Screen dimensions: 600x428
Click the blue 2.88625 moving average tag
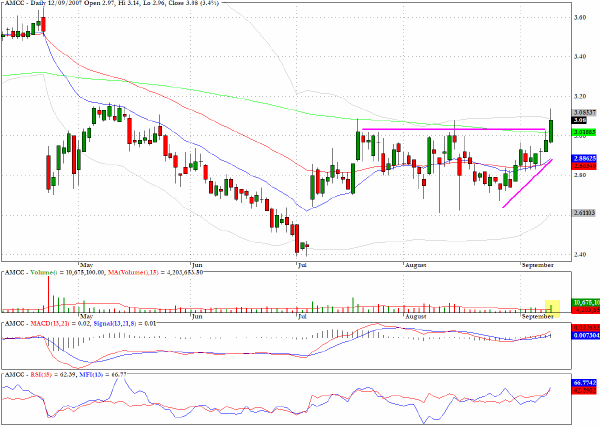point(584,158)
